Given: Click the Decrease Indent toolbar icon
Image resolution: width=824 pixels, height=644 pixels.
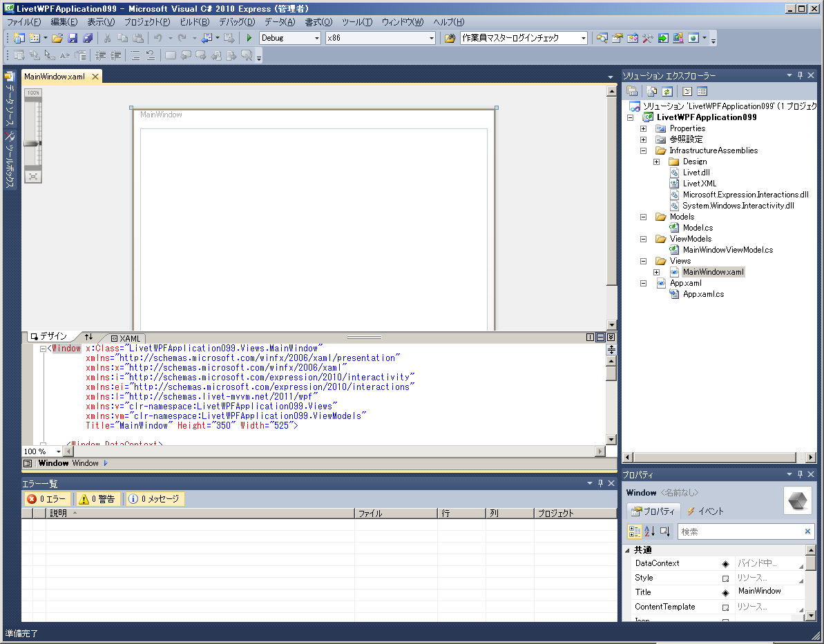Looking at the screenshot, I should click(100, 55).
